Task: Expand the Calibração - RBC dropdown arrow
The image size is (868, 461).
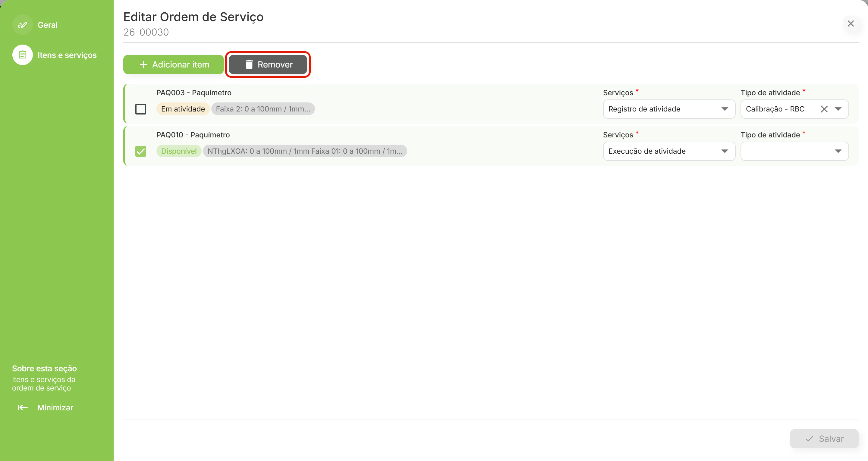Action: point(838,109)
